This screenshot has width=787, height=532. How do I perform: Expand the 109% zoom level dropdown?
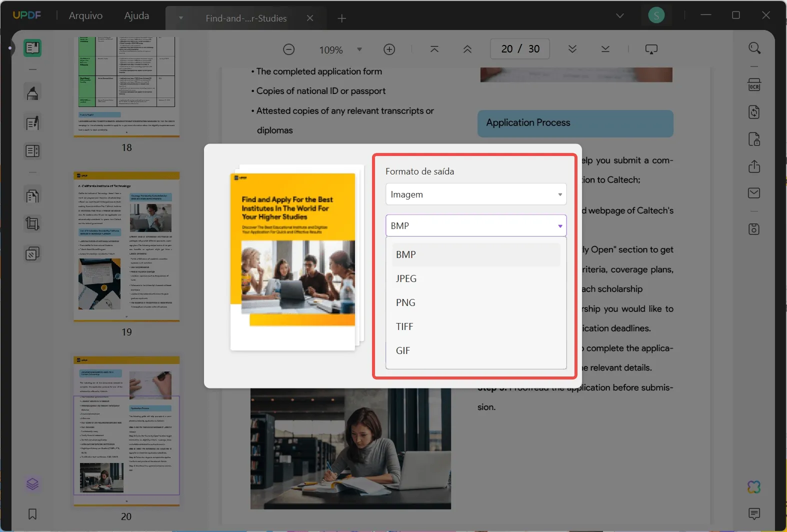(x=359, y=49)
